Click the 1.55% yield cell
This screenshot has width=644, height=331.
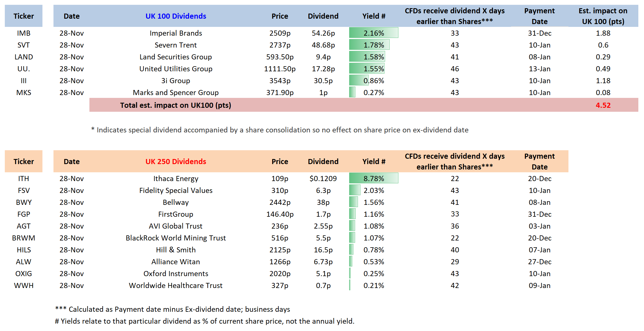(373, 69)
